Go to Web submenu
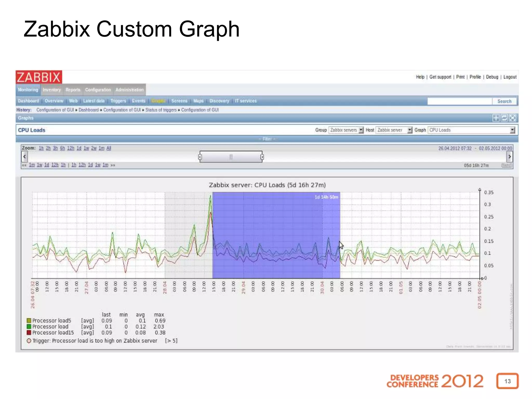Screen dimensions: 532x399 tap(73, 101)
